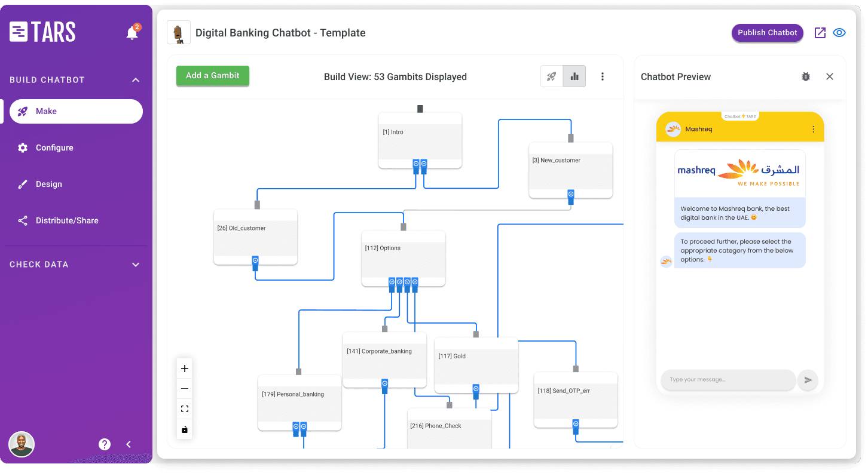Click the 'Digital Banking Chatbot - Template' title

tap(280, 33)
